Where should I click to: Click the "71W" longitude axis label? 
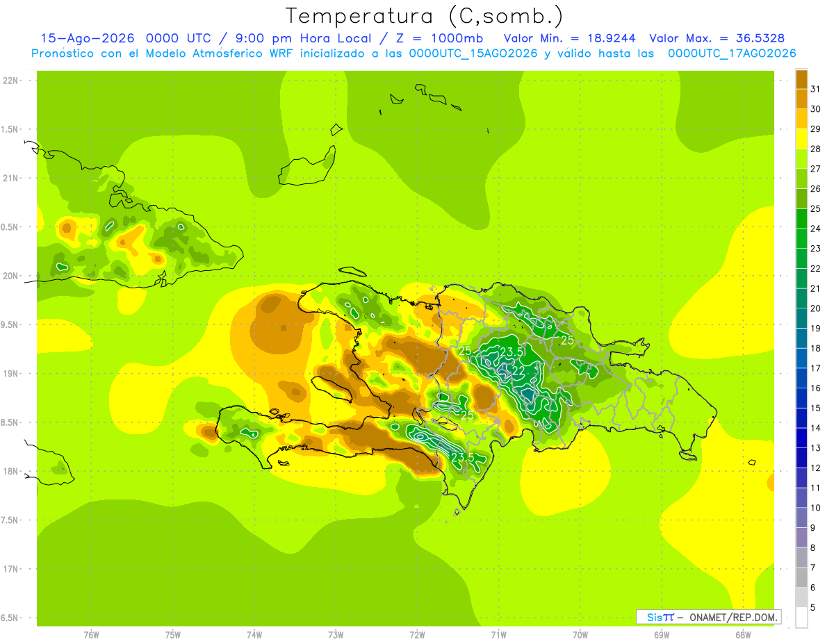(498, 635)
